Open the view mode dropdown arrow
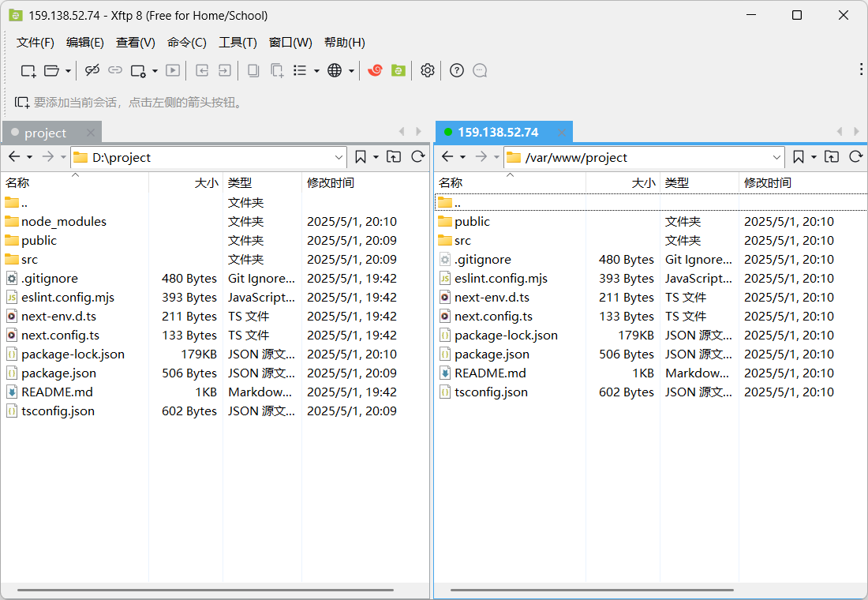The height and width of the screenshot is (600, 868). click(x=316, y=71)
